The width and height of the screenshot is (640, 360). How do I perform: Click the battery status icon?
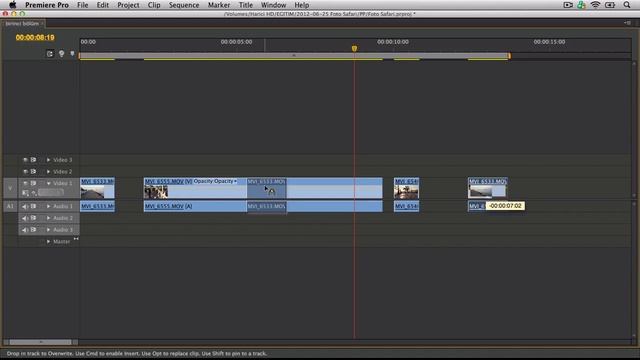[610, 5]
